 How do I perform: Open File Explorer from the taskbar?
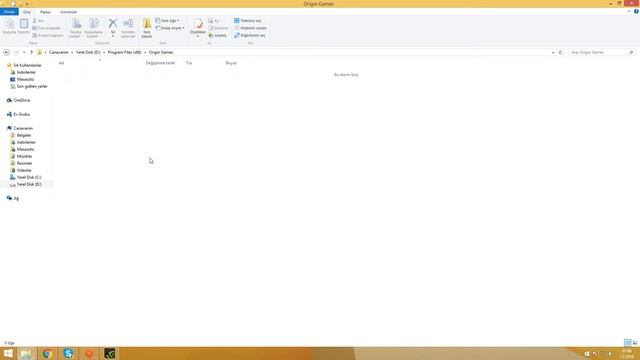[26, 353]
